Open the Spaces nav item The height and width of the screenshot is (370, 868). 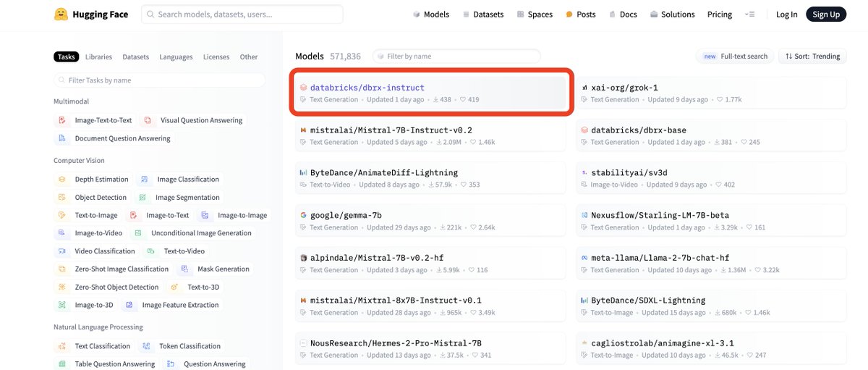pyautogui.click(x=535, y=14)
